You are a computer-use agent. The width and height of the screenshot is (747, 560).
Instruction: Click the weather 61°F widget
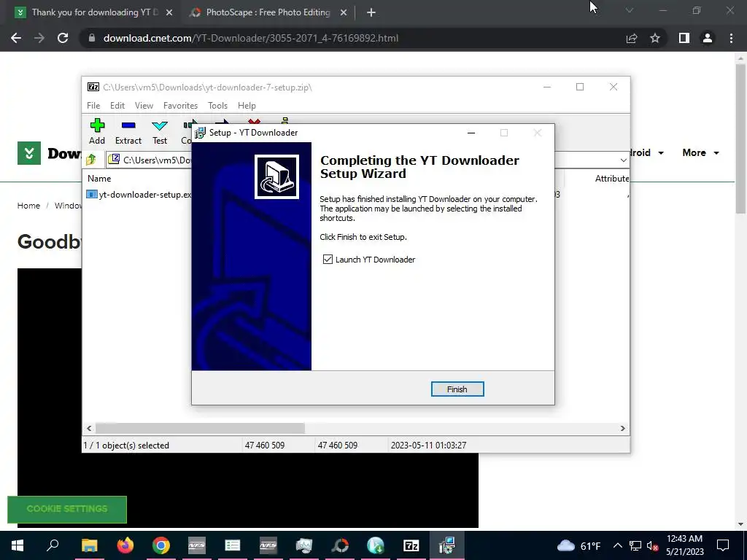tap(578, 545)
